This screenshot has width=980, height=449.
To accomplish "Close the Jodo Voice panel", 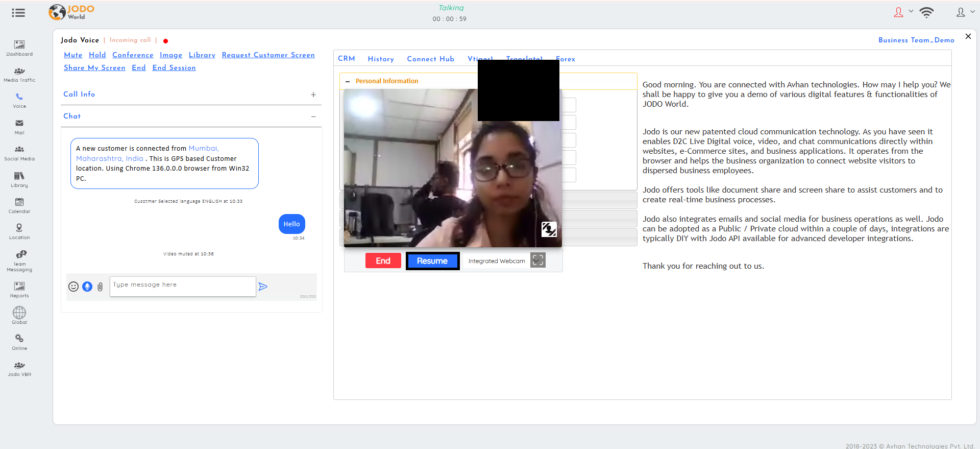I will pyautogui.click(x=968, y=36).
